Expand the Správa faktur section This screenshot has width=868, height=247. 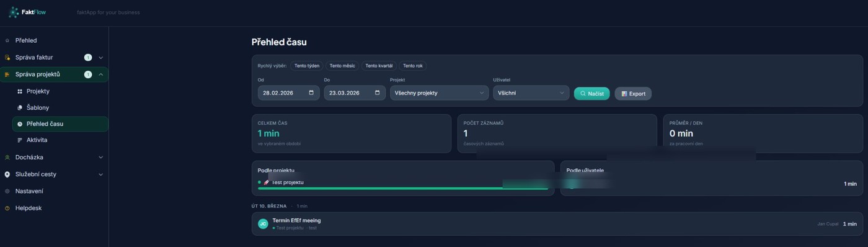tap(101, 58)
